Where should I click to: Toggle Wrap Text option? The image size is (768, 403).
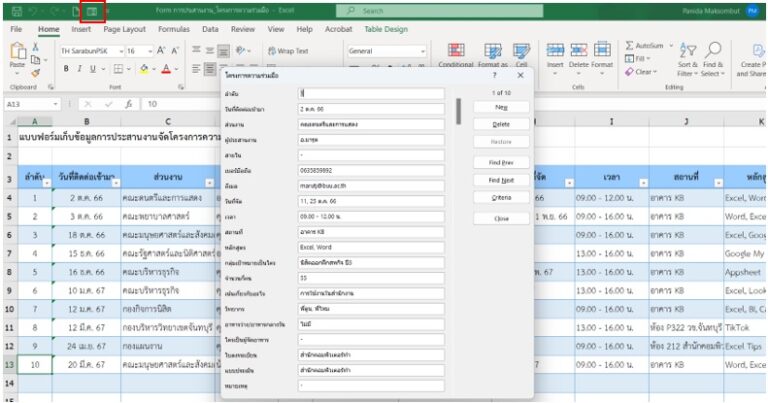[286, 51]
